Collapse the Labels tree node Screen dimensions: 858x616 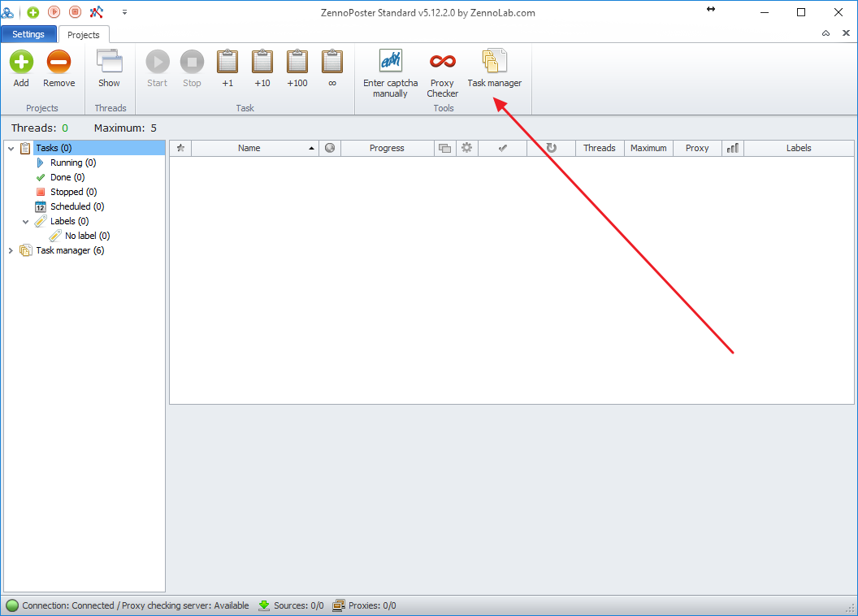(26, 222)
